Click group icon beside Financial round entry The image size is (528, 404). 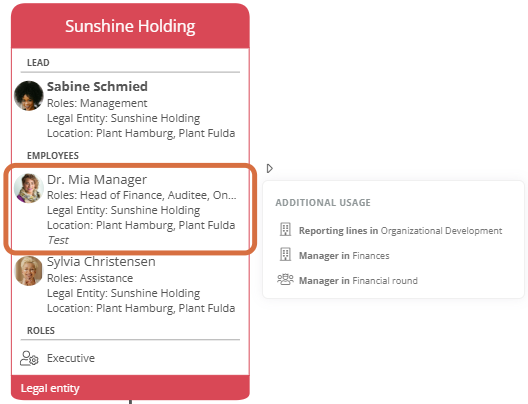tap(285, 280)
